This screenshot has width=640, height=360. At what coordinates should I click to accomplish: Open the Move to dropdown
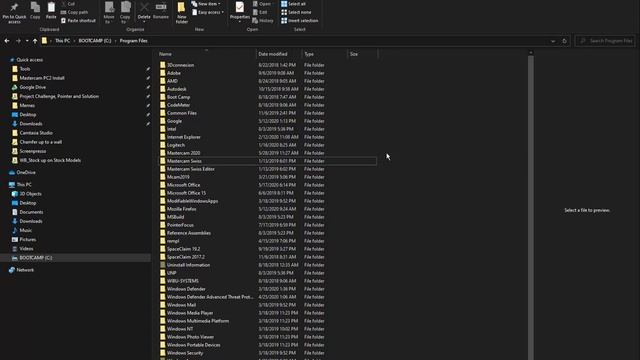[109, 13]
